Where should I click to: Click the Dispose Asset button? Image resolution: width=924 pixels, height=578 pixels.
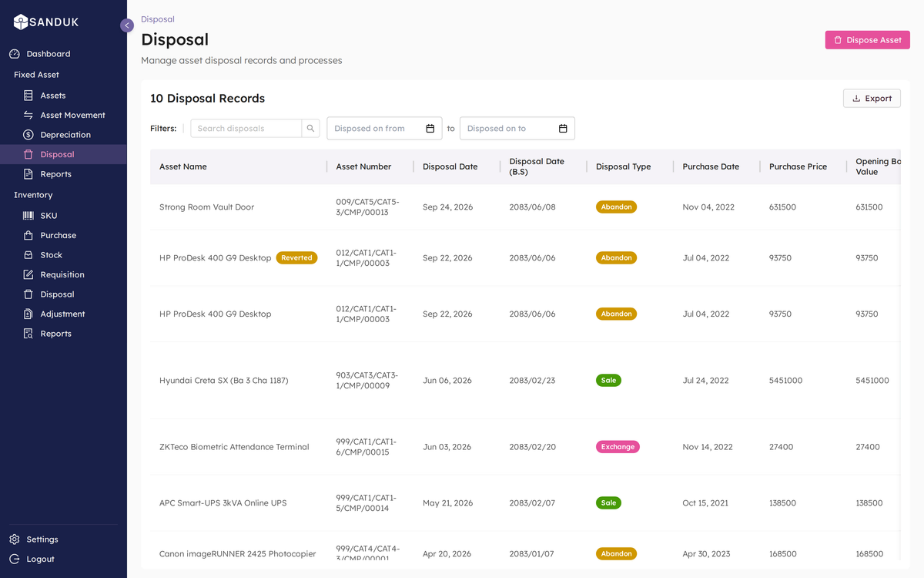pyautogui.click(x=868, y=40)
